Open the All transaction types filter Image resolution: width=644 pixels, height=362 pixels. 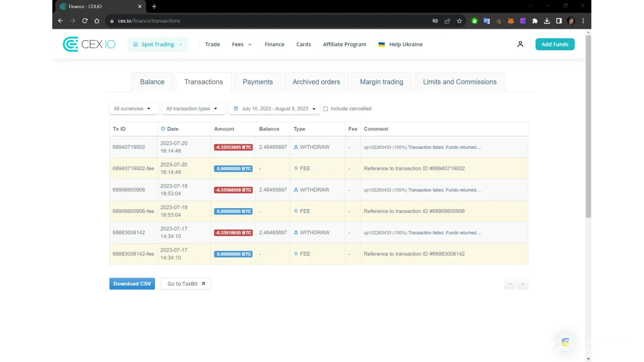193,109
